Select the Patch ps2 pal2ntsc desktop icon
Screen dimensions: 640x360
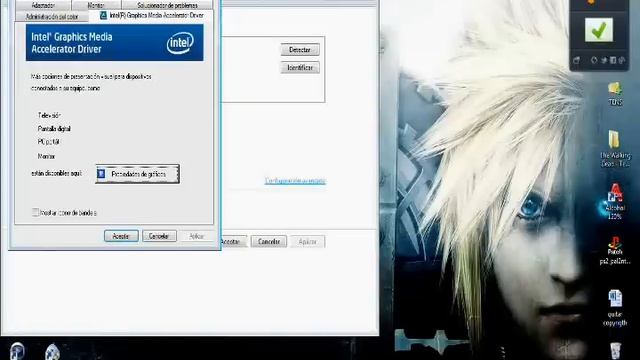click(x=615, y=250)
